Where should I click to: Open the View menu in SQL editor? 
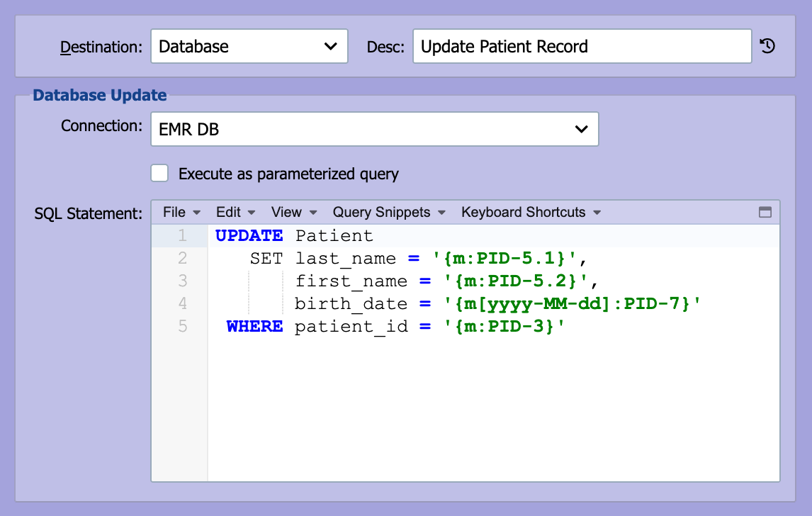point(293,213)
